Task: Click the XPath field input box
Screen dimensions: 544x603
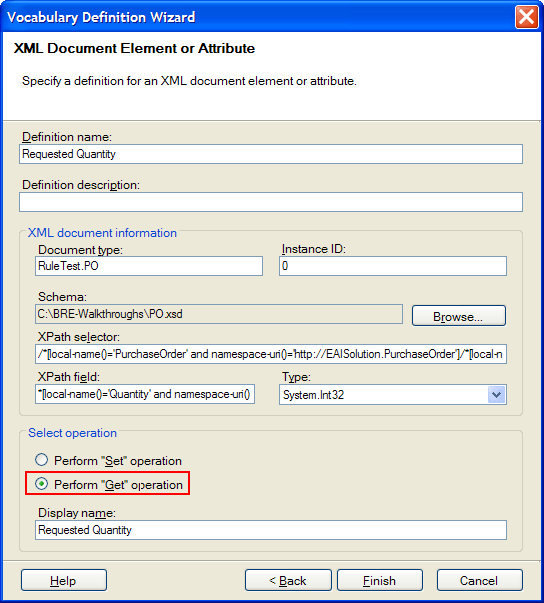Action: [145, 394]
